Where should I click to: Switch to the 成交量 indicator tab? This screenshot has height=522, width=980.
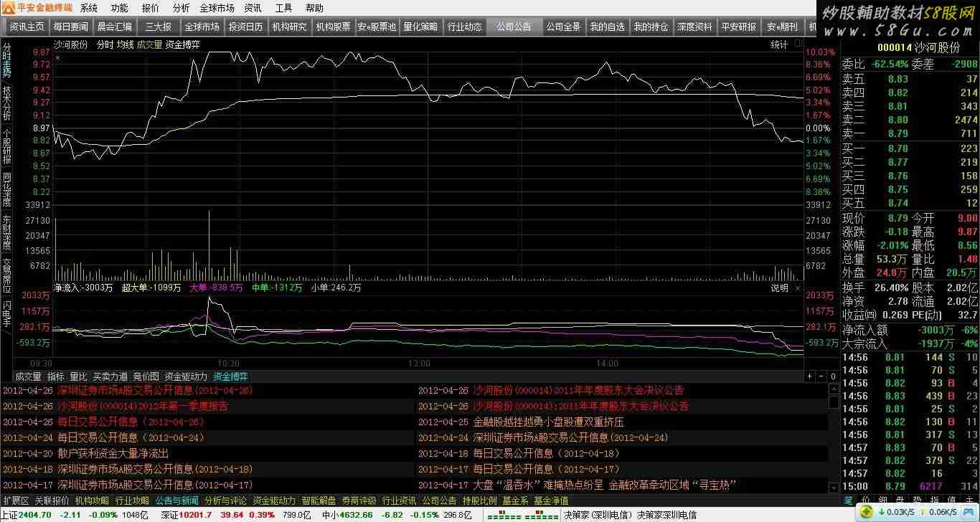coord(29,376)
